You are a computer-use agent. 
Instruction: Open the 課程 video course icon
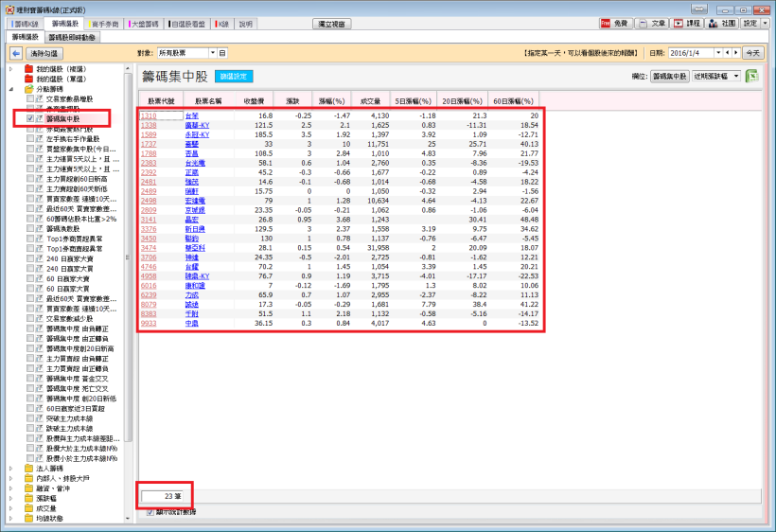[x=688, y=23]
